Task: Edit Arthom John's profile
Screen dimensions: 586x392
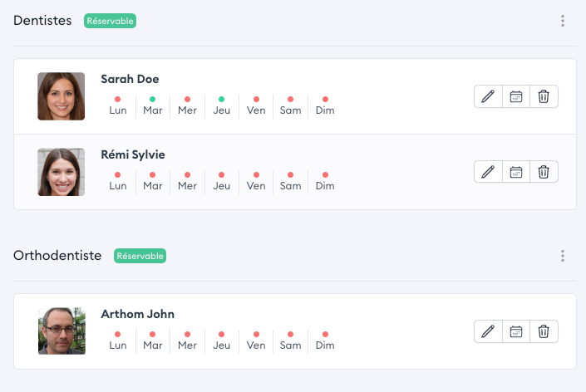Action: (488, 331)
